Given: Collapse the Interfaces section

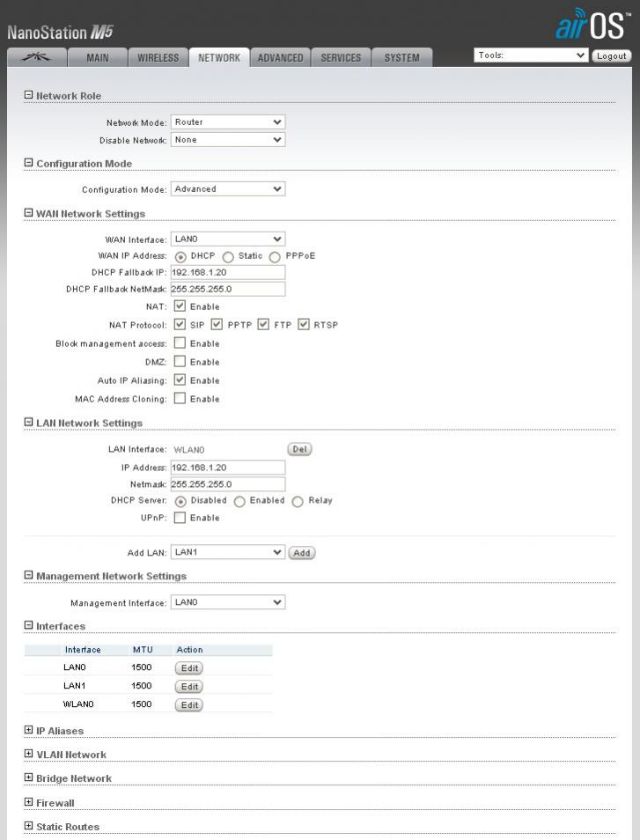Looking at the screenshot, I should click(28, 626).
